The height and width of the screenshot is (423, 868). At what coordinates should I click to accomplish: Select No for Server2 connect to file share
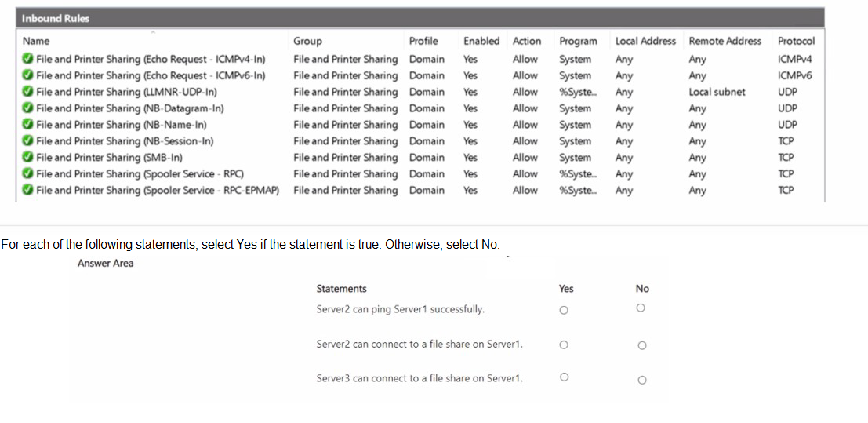[x=641, y=345]
